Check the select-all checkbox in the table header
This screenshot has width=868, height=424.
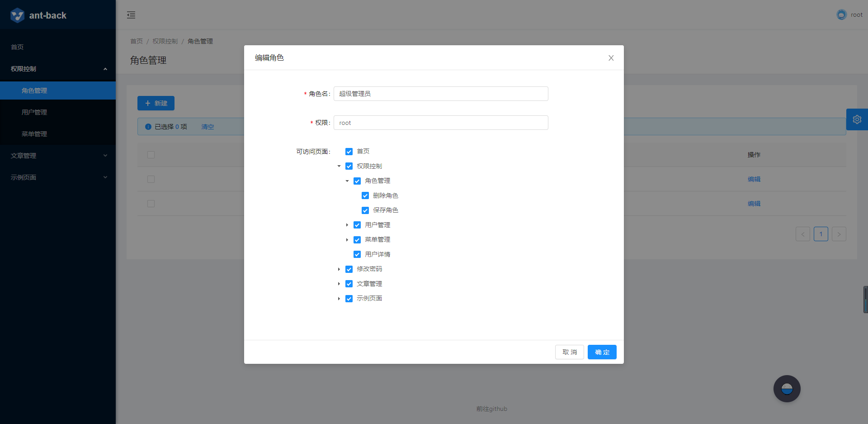point(151,154)
